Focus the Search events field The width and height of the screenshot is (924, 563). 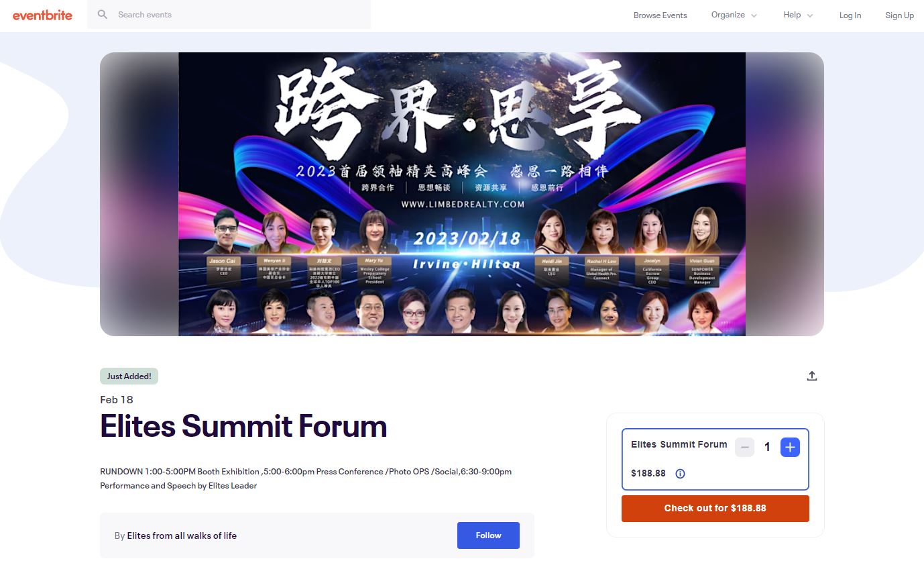point(229,14)
